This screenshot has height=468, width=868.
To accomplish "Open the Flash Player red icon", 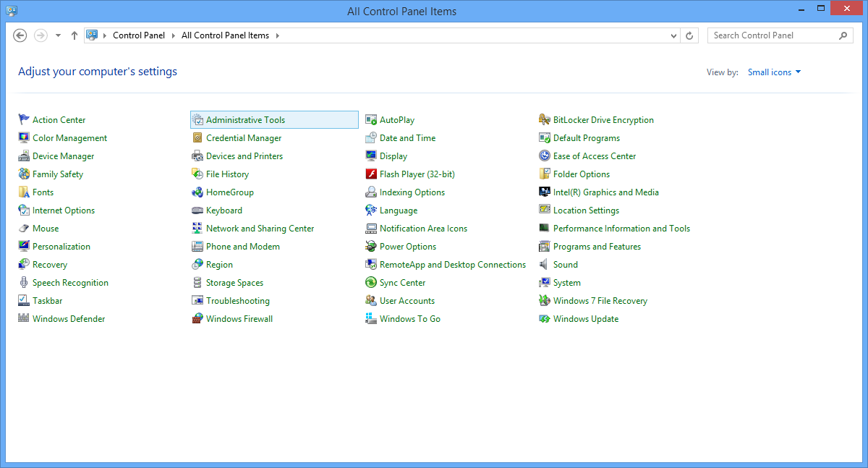I will tap(371, 174).
